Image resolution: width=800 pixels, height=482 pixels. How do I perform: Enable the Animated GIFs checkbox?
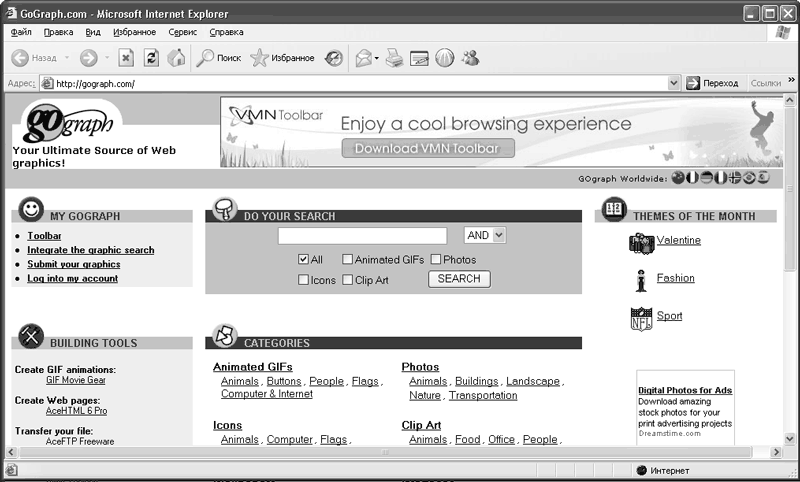point(347,260)
